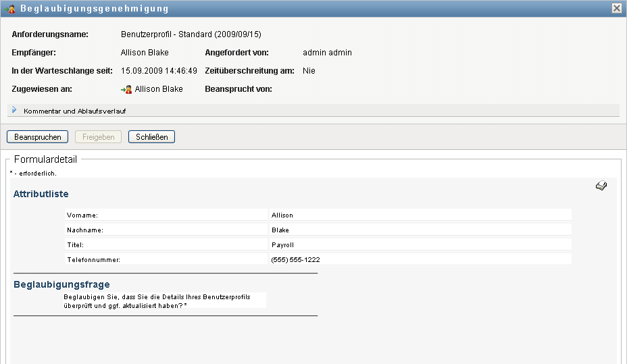Click the user icon beside Zugewiesen an
This screenshot has height=364, width=627.
click(126, 89)
